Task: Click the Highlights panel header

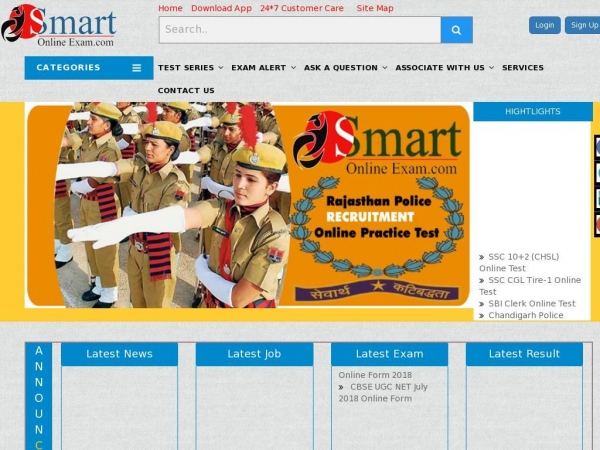Action: point(533,111)
